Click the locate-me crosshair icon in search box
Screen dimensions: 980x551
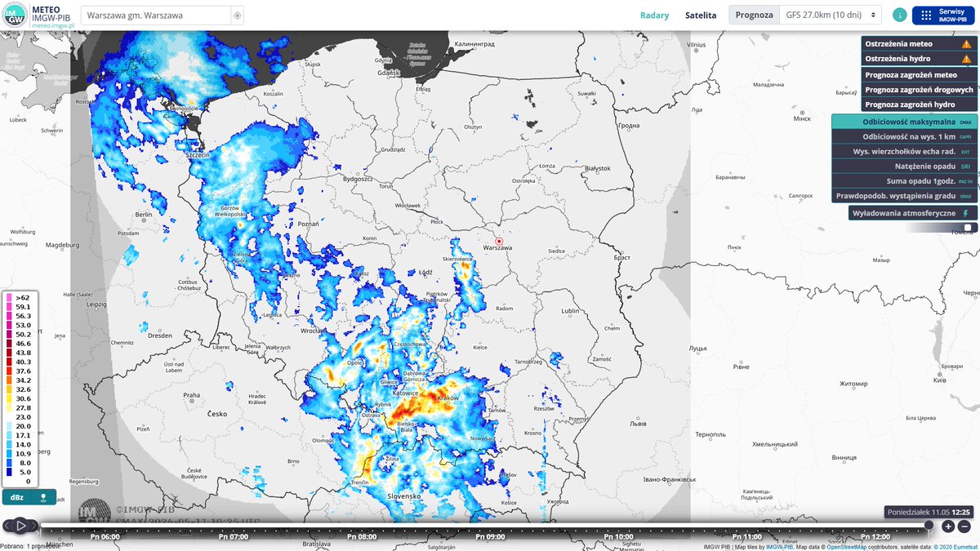point(237,16)
